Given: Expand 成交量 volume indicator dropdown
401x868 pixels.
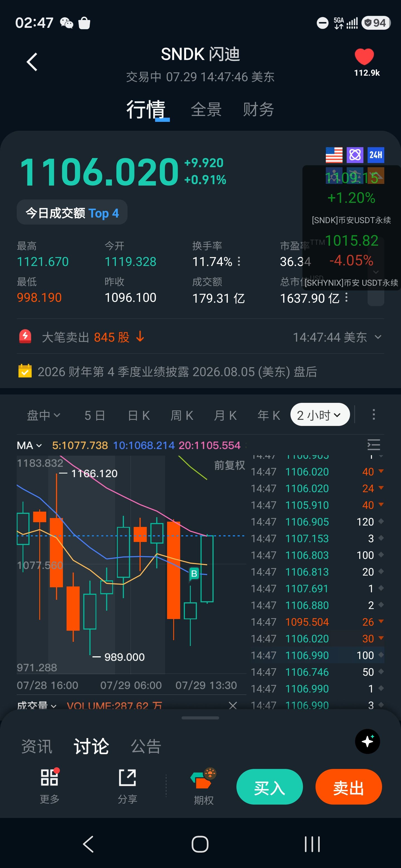Looking at the screenshot, I should click(37, 705).
